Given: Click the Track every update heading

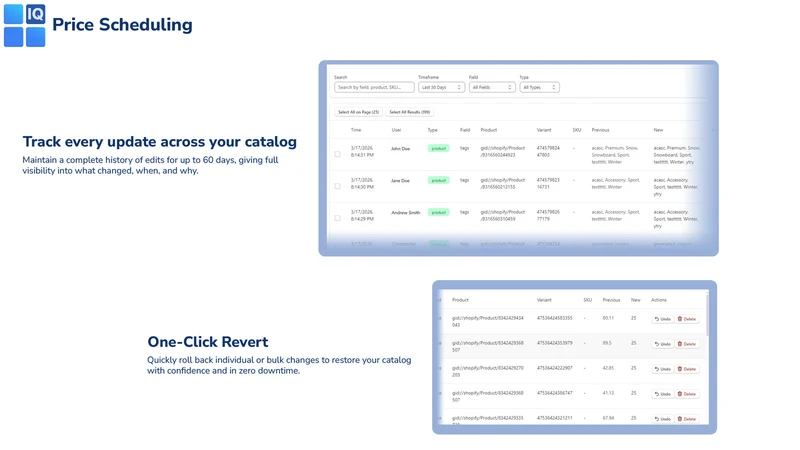Looking at the screenshot, I should (160, 141).
